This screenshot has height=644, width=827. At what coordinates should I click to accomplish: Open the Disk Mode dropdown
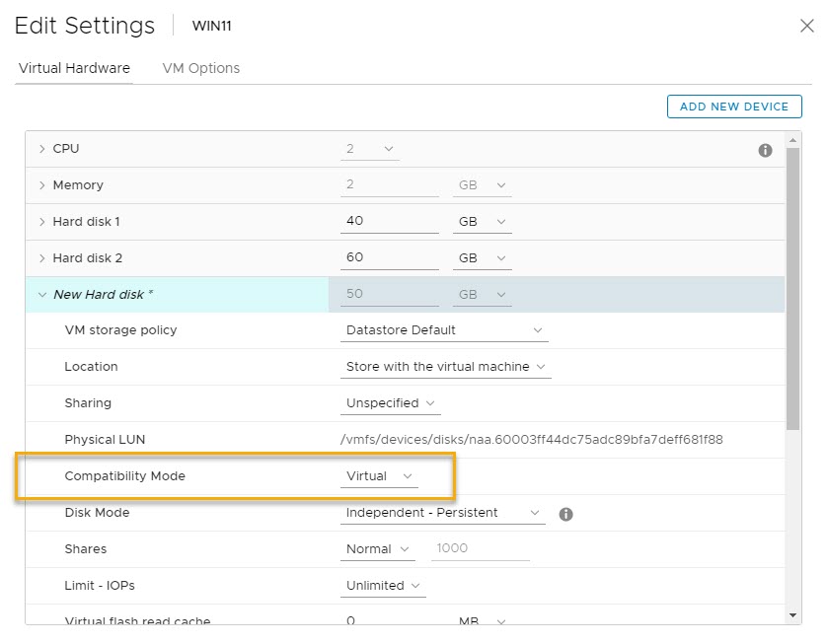pos(443,513)
